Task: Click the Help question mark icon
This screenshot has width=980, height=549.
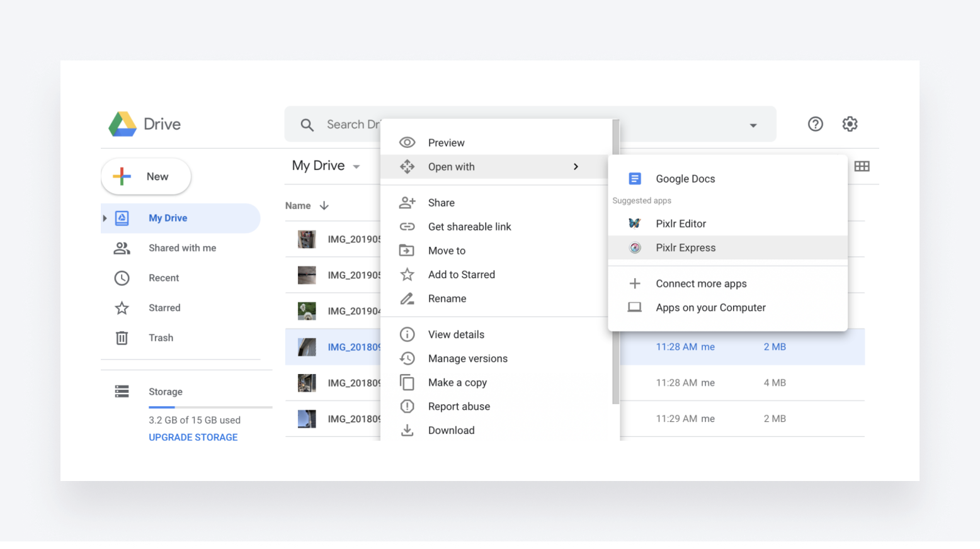Action: pos(815,124)
